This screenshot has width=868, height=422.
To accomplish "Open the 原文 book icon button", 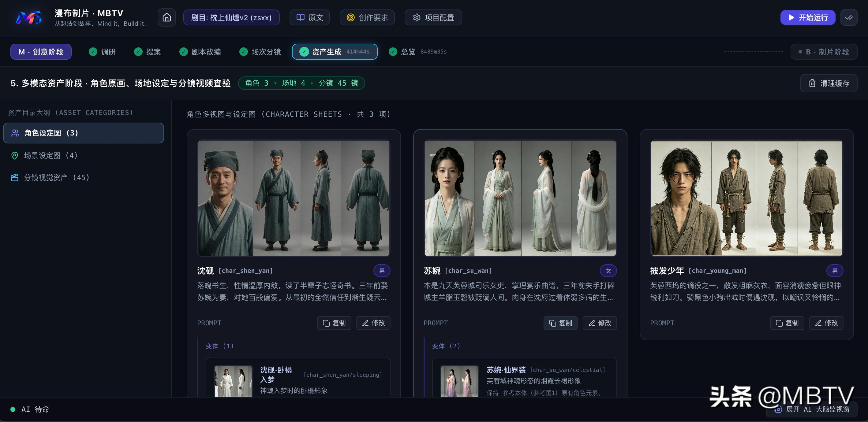I will pos(309,17).
